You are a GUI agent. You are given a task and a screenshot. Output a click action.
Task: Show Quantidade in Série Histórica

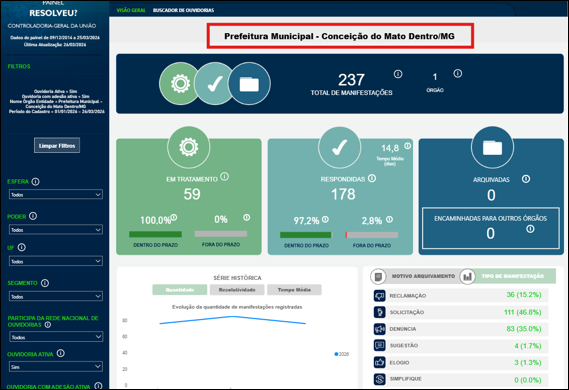(x=180, y=290)
